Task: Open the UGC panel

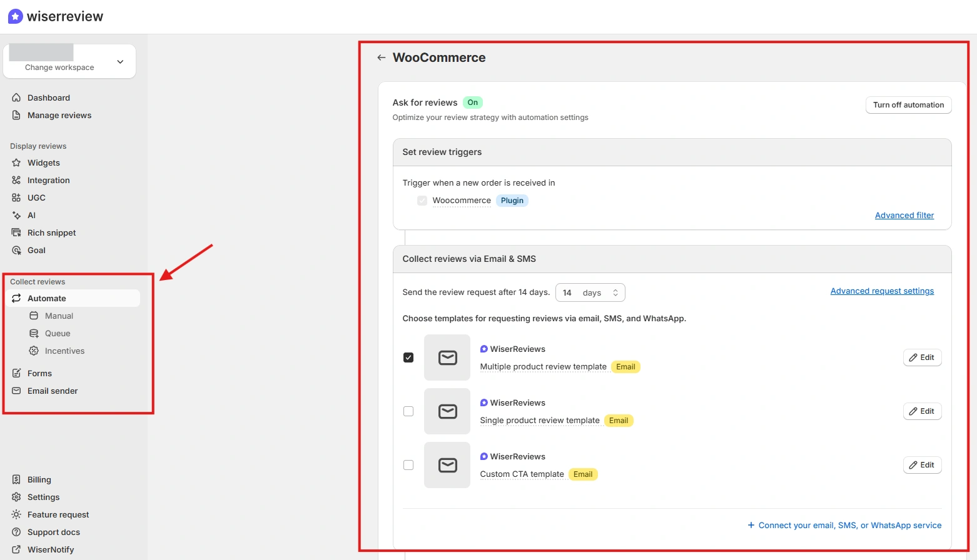Action: (36, 197)
